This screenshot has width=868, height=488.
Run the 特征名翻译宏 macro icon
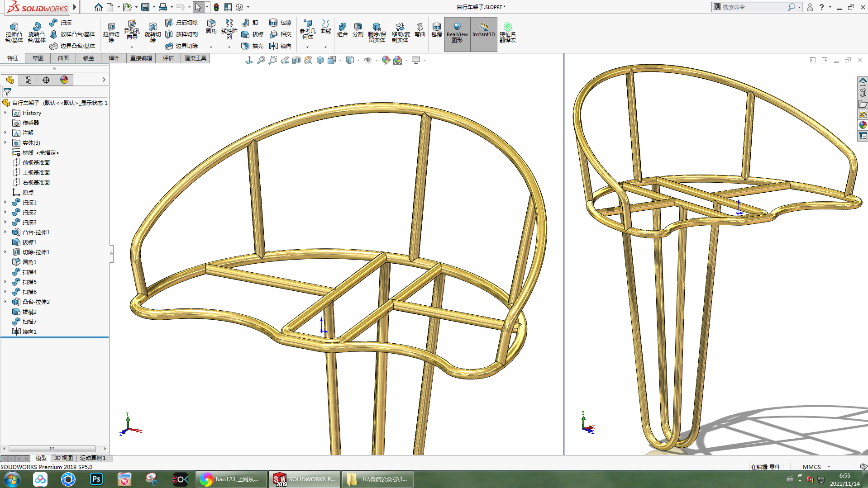pos(508,33)
